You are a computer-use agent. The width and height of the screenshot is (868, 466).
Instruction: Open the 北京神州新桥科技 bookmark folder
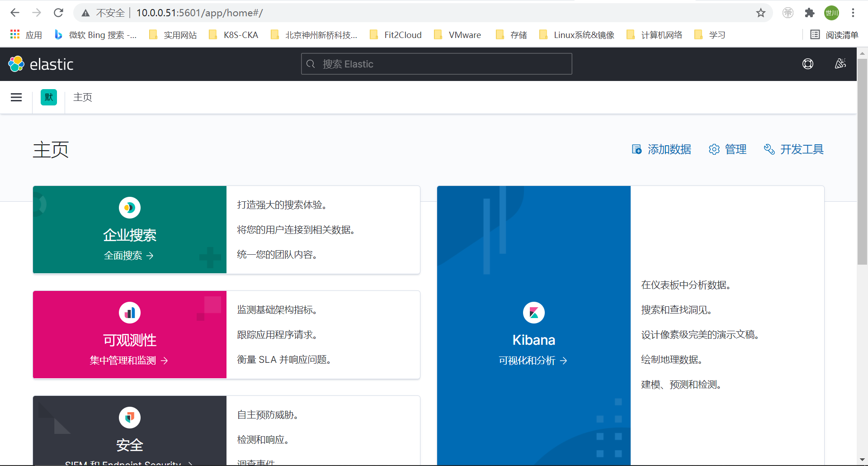click(x=314, y=35)
